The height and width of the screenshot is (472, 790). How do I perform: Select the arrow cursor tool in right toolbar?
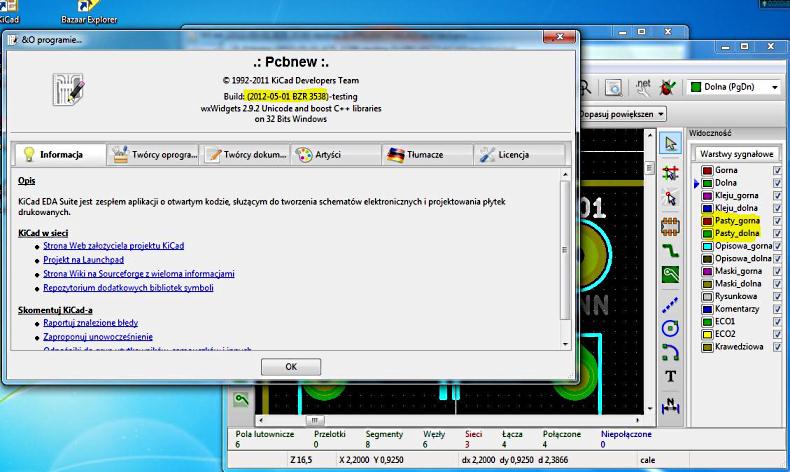click(670, 144)
